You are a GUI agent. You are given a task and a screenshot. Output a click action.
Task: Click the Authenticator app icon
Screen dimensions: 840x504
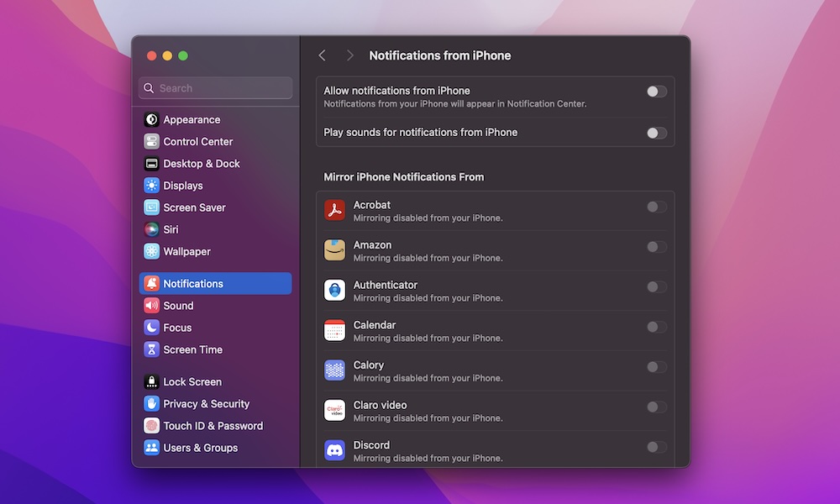[334, 291]
